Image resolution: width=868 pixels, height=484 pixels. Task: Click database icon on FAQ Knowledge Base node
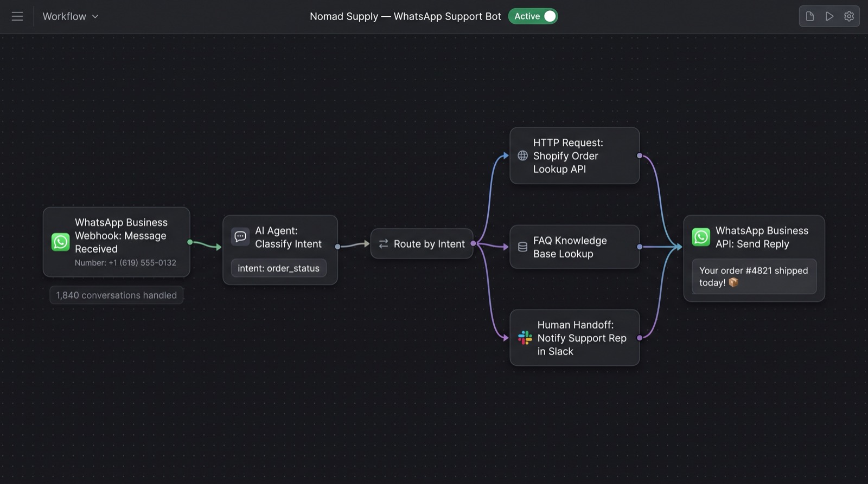[522, 247]
